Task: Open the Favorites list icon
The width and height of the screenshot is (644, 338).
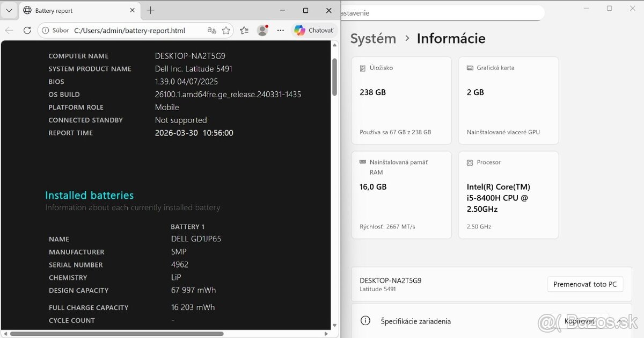Action: 244,31
